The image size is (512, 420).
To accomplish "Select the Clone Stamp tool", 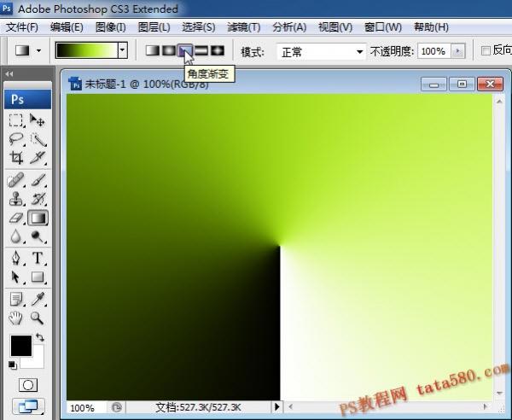I will (15, 199).
